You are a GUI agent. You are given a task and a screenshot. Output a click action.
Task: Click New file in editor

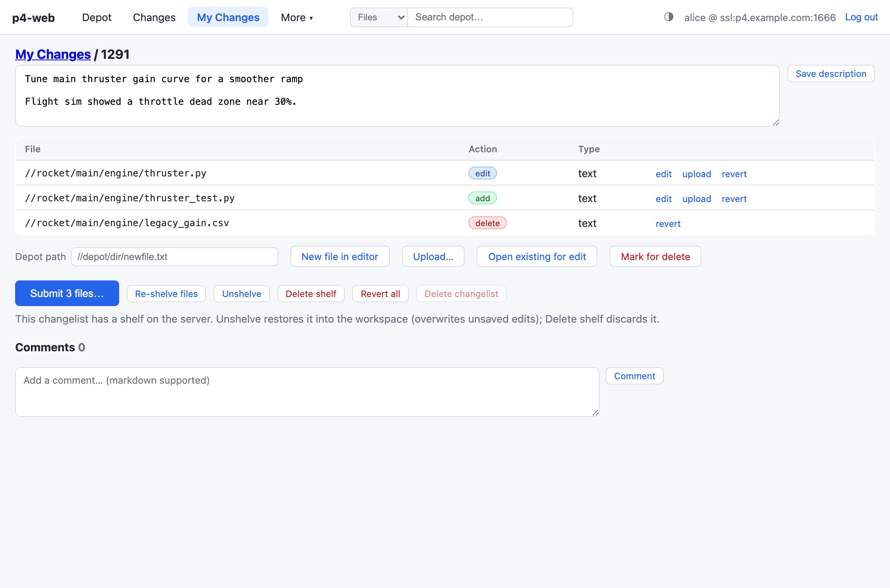(x=340, y=257)
